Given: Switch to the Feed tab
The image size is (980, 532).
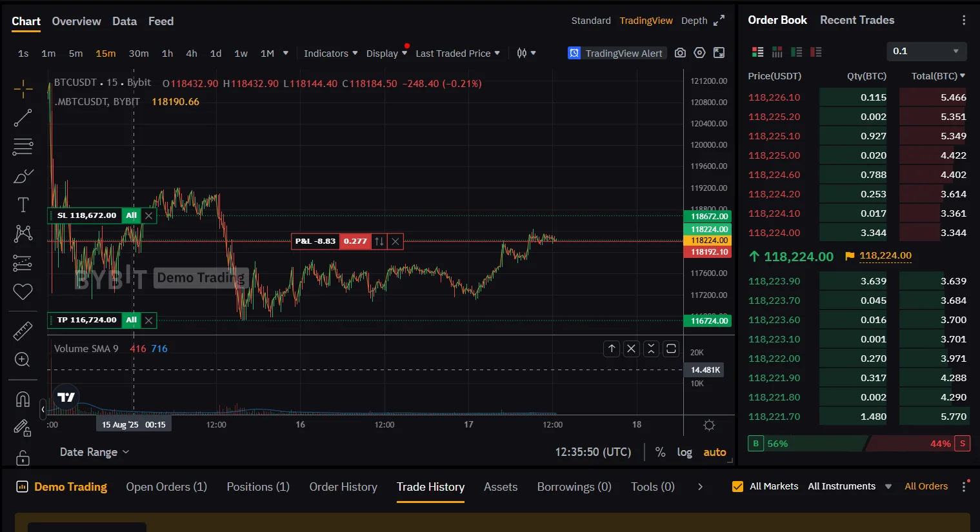Looking at the screenshot, I should coord(161,21).
